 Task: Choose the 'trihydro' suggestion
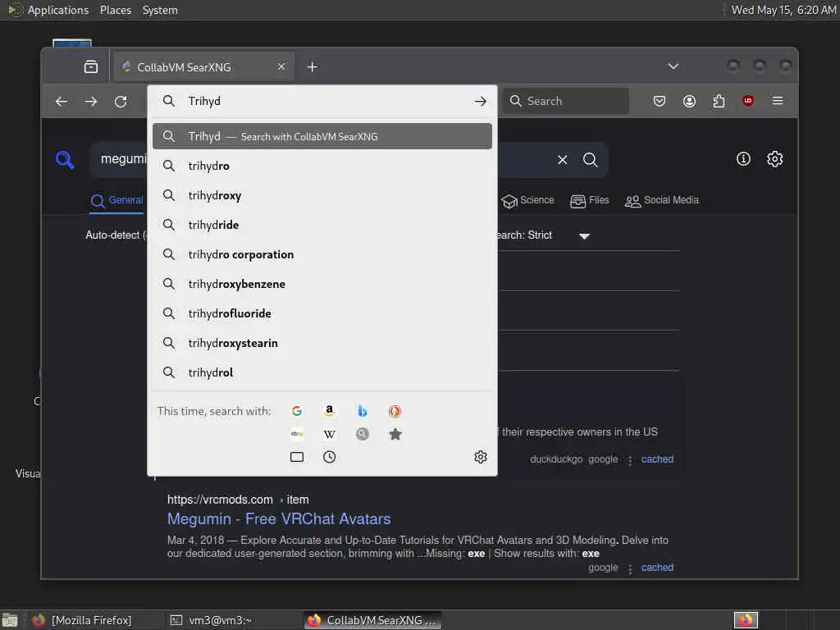[322, 166]
